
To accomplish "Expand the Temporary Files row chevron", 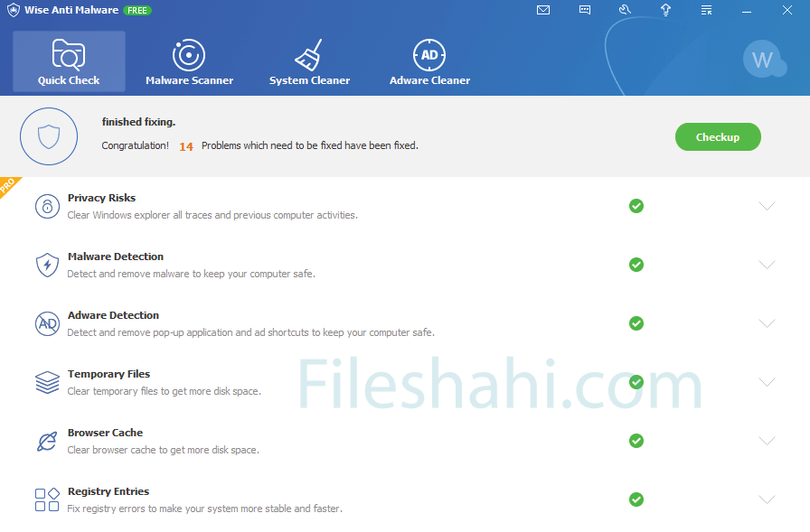I will click(x=767, y=382).
